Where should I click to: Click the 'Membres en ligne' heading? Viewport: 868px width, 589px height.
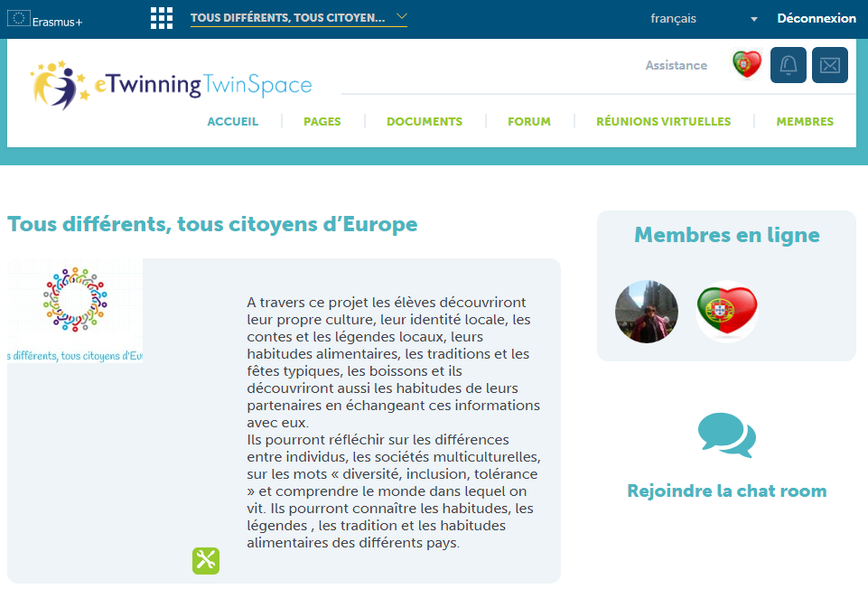(x=727, y=235)
